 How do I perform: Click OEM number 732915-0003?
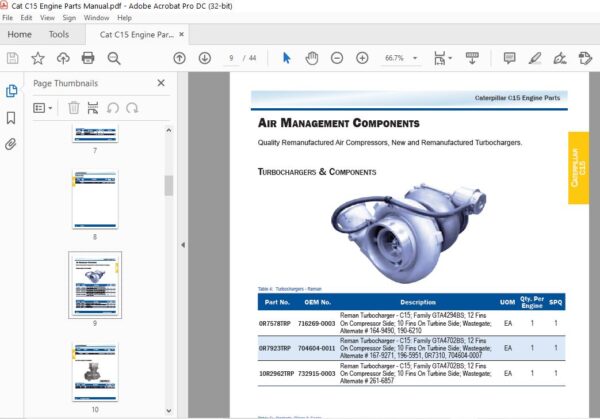click(x=316, y=373)
